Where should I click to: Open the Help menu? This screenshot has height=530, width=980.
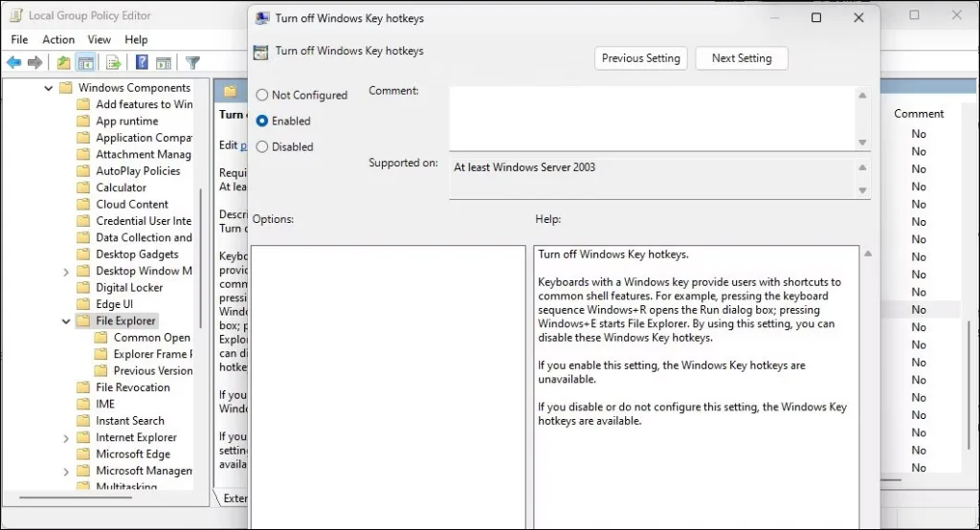point(136,39)
